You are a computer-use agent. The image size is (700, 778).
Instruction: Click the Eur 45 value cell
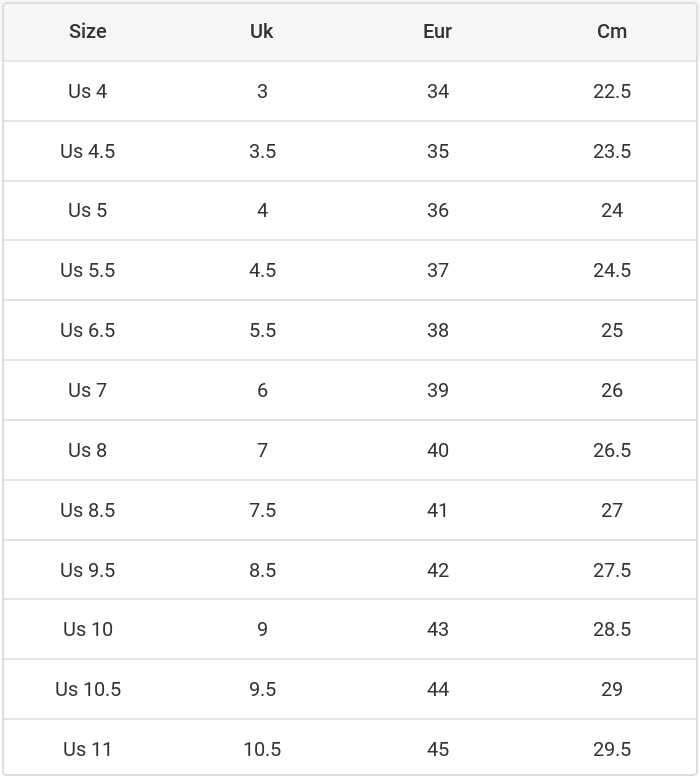tap(437, 749)
